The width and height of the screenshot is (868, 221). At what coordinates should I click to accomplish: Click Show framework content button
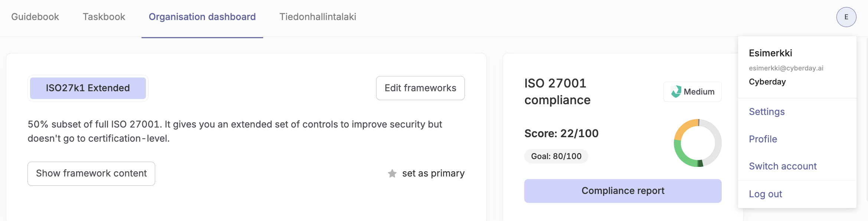click(x=91, y=174)
